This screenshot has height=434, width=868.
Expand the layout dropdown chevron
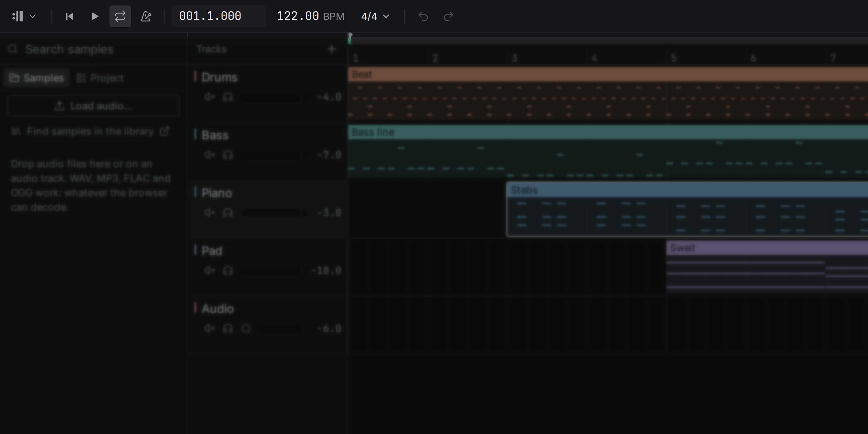tap(33, 16)
